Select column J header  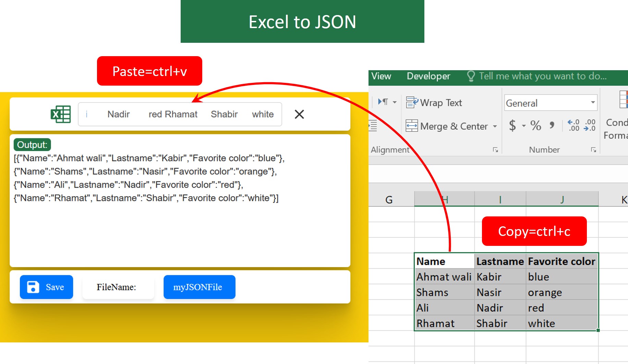click(562, 199)
